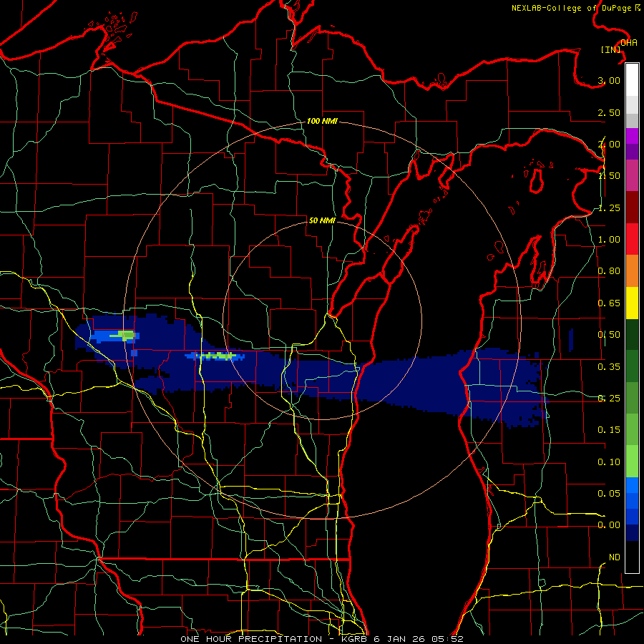Image resolution: width=644 pixels, height=644 pixels.
Task: Click the [IN] units label
Action: 611,49
